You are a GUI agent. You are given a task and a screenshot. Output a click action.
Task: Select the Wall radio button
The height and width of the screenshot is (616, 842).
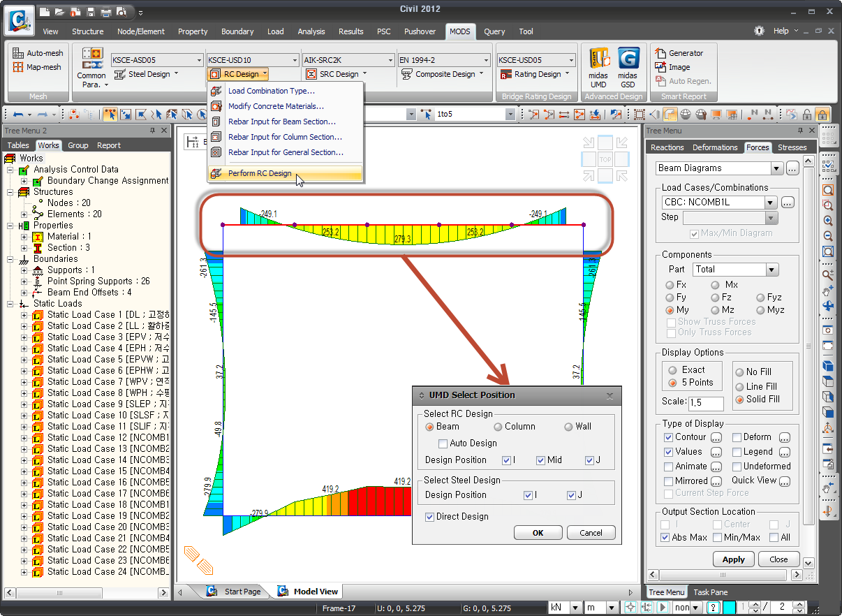click(x=568, y=427)
